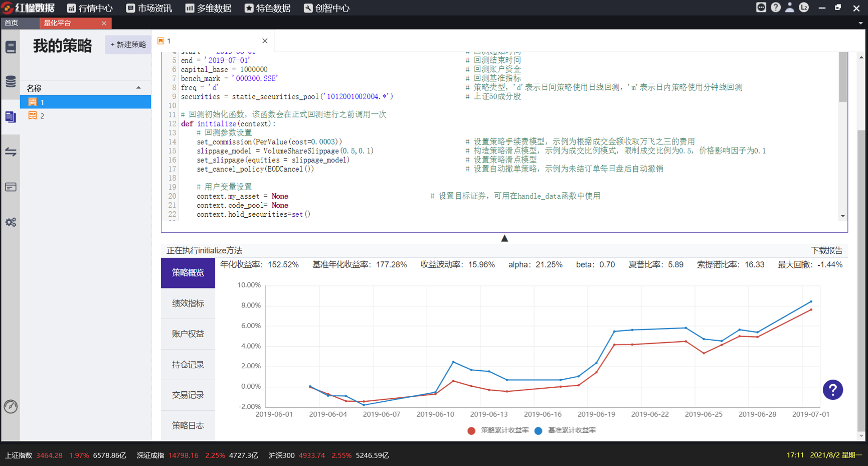Open the swap arrows sidebar icon
The height and width of the screenshot is (466, 868).
coord(11,152)
